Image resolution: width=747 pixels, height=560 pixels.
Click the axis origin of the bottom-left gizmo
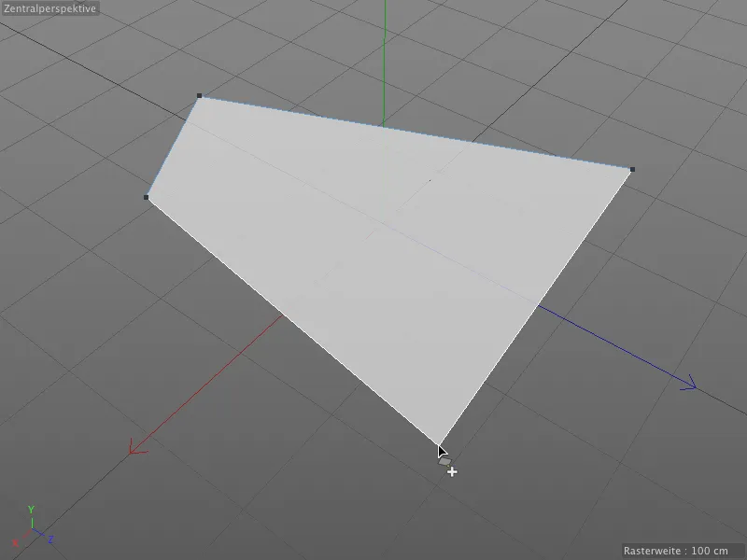33,528
